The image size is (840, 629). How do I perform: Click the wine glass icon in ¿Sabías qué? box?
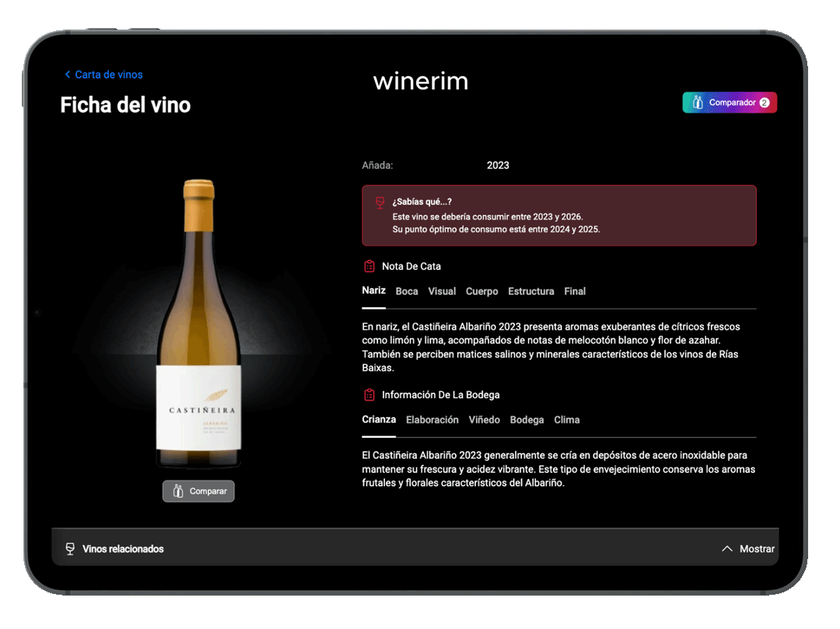coord(380,203)
